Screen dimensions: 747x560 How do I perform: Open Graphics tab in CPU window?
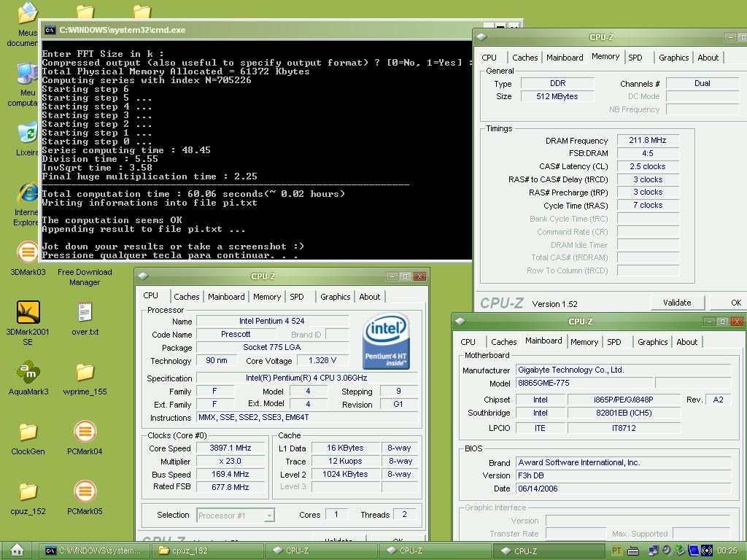335,297
